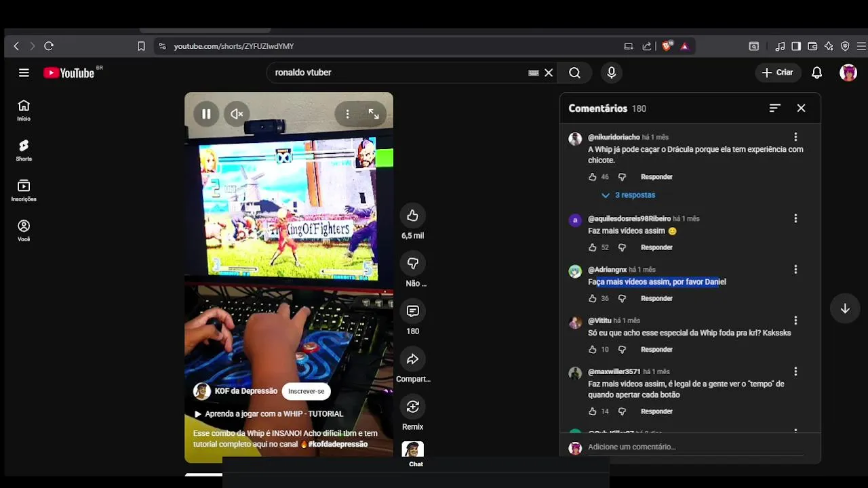
Task: Click the address bar URL
Action: [233, 46]
